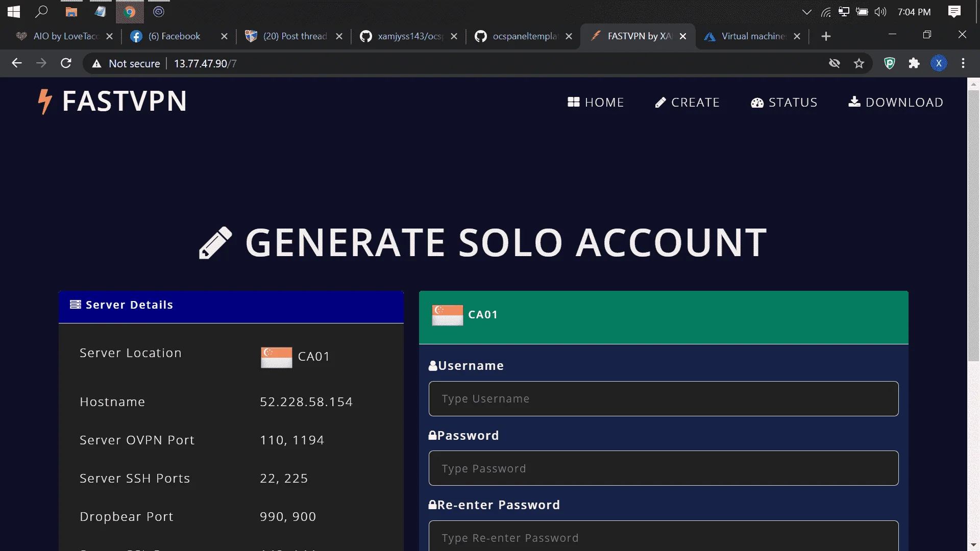
Task: Click the FASTVPN logo
Action: tap(112, 101)
